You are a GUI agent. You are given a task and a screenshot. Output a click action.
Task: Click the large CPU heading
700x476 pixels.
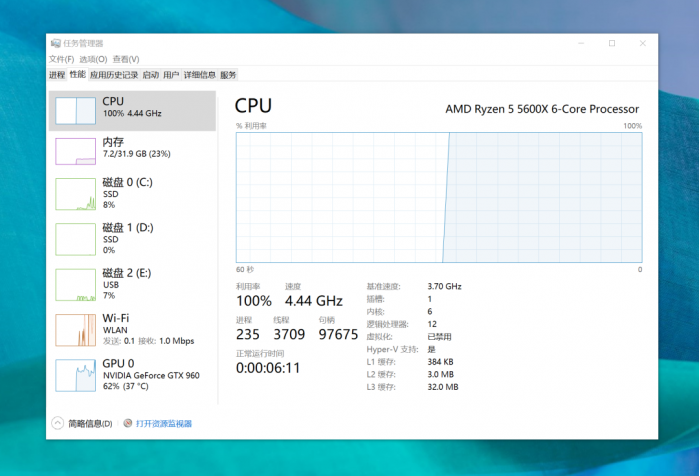point(253,106)
